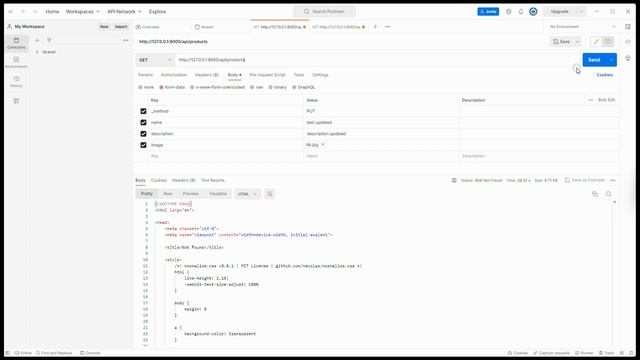Click the search response magnifier icon
Screen dimensions: 640x360
609,194
